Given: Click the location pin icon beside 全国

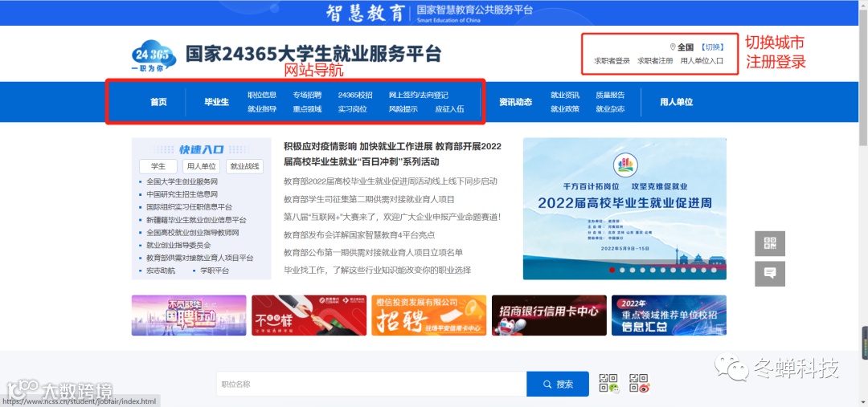Looking at the screenshot, I should pos(673,47).
